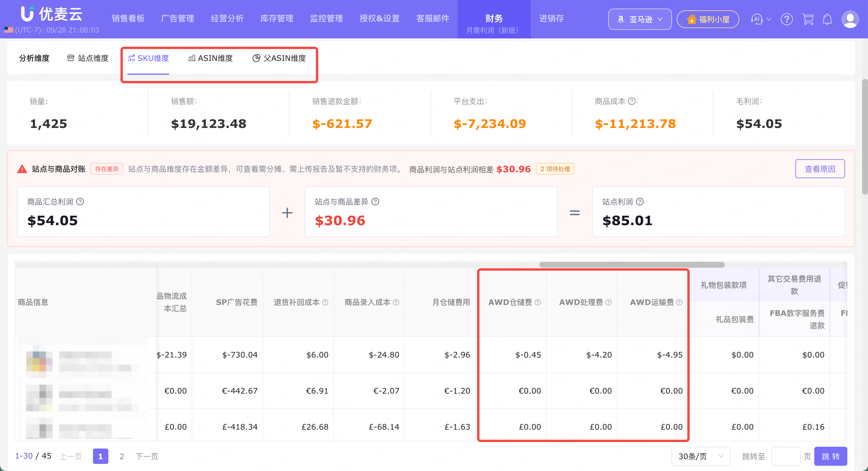Click the horizontal table scrollbar thumb
The height and width of the screenshot is (471, 868).
632,265
